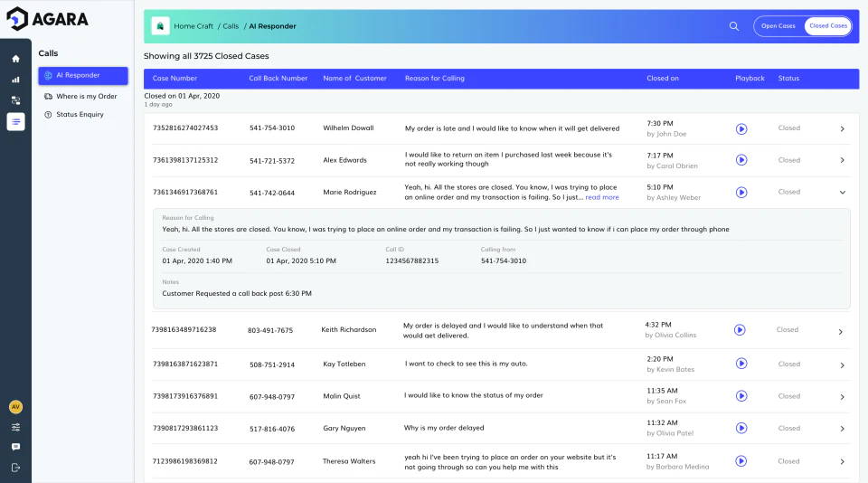This screenshot has width=868, height=483.
Task: Switch to Open Cases toggle
Action: coord(778,26)
